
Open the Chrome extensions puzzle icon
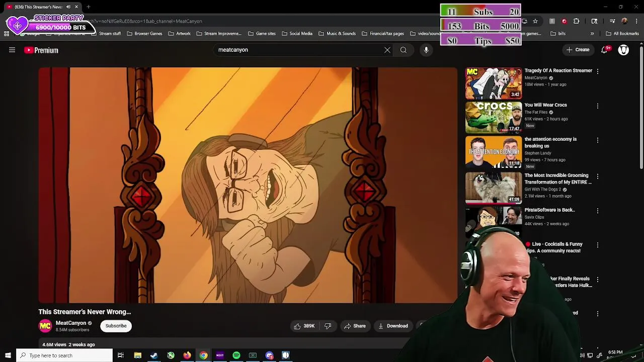pyautogui.click(x=577, y=21)
